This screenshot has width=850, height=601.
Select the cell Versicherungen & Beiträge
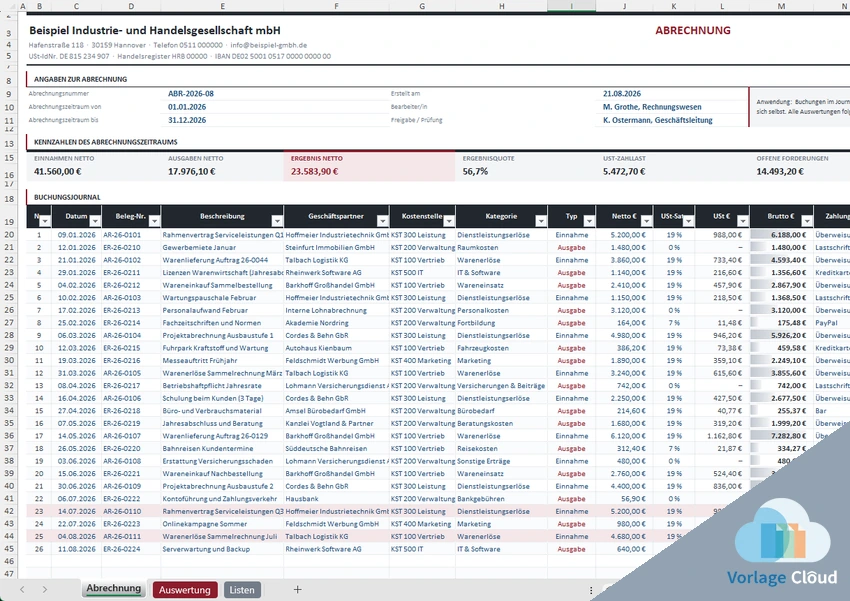pyautogui.click(x=501, y=385)
